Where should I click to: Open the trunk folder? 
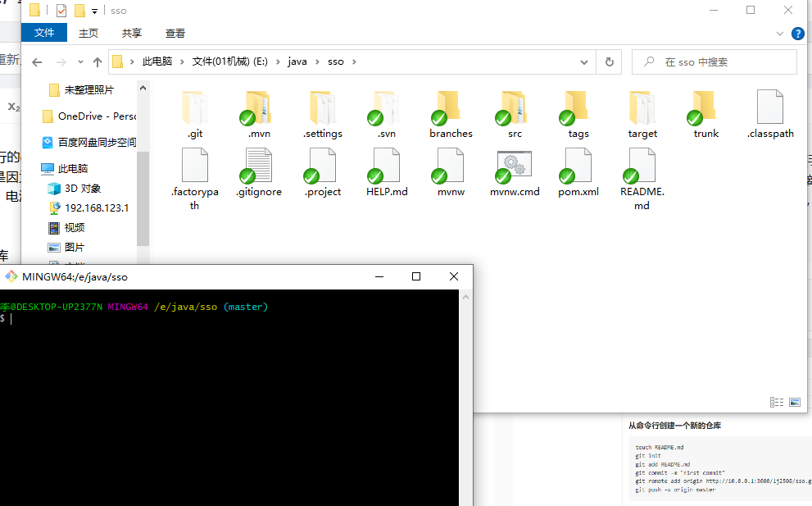tap(706, 115)
